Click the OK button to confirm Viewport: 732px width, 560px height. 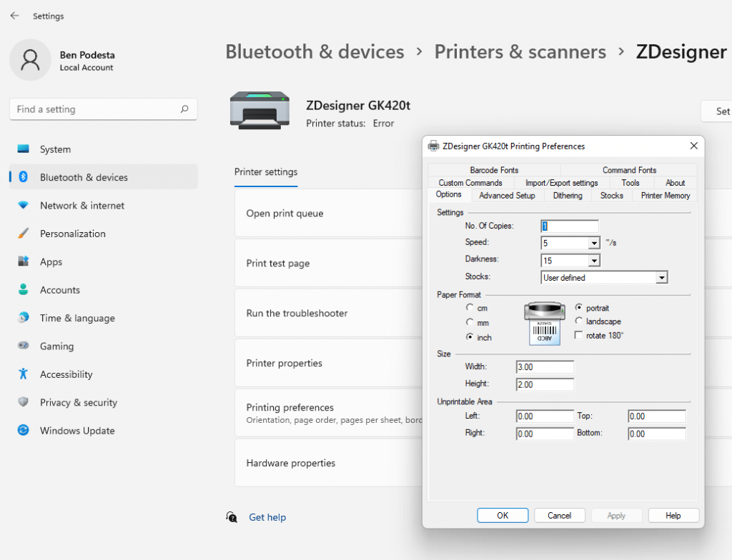tap(503, 515)
